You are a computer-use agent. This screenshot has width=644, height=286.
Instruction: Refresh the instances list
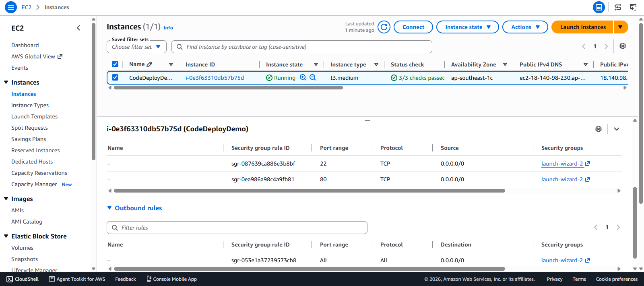coord(384,27)
